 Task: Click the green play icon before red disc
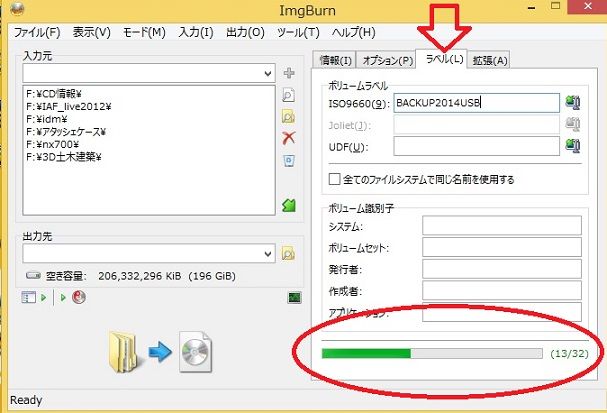63,298
